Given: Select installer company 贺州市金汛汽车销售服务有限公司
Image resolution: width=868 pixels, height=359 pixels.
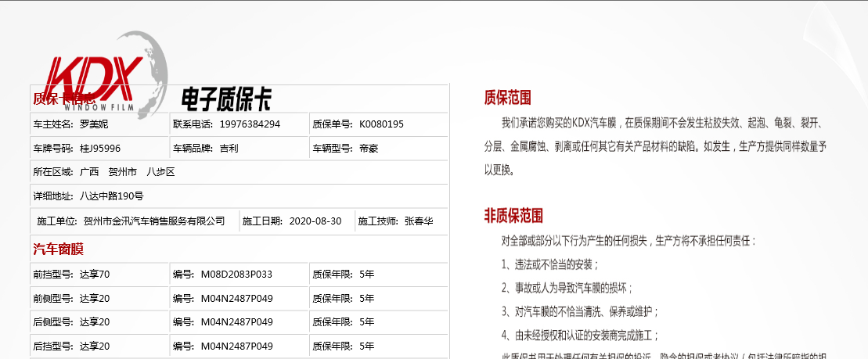Looking at the screenshot, I should tap(153, 221).
